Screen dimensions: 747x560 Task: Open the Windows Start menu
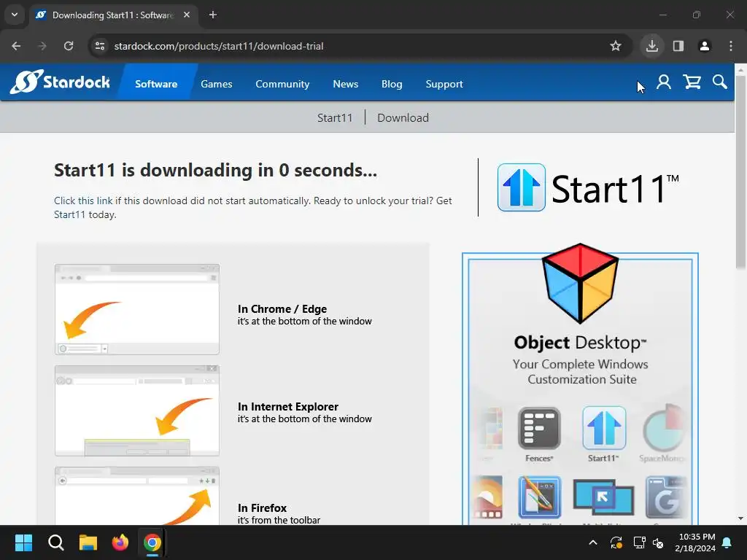(x=23, y=542)
